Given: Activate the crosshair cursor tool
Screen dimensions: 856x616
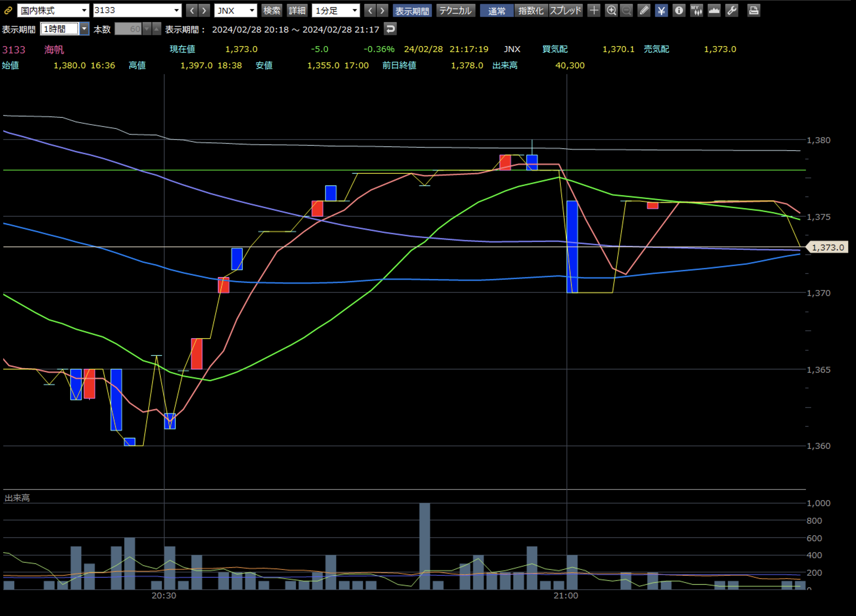Looking at the screenshot, I should [x=594, y=10].
